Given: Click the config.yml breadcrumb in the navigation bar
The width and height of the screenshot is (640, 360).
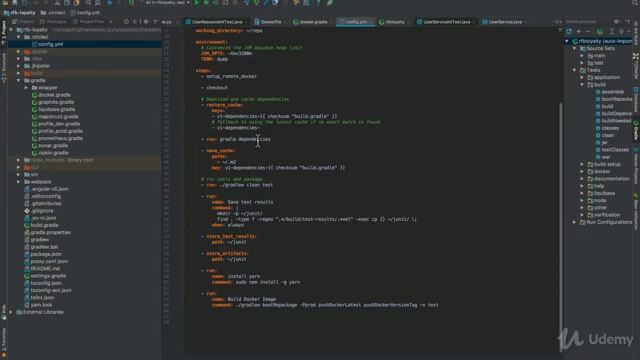Looking at the screenshot, I should (85, 13).
